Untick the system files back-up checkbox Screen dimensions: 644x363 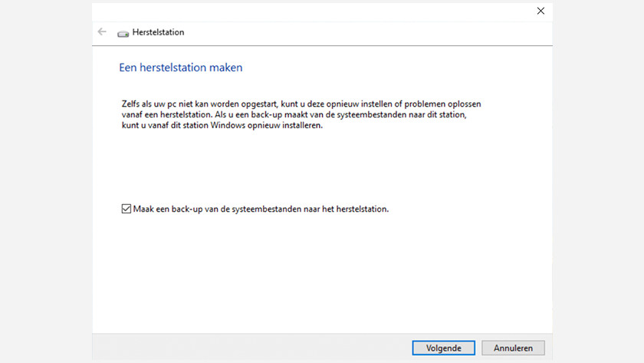tap(126, 209)
